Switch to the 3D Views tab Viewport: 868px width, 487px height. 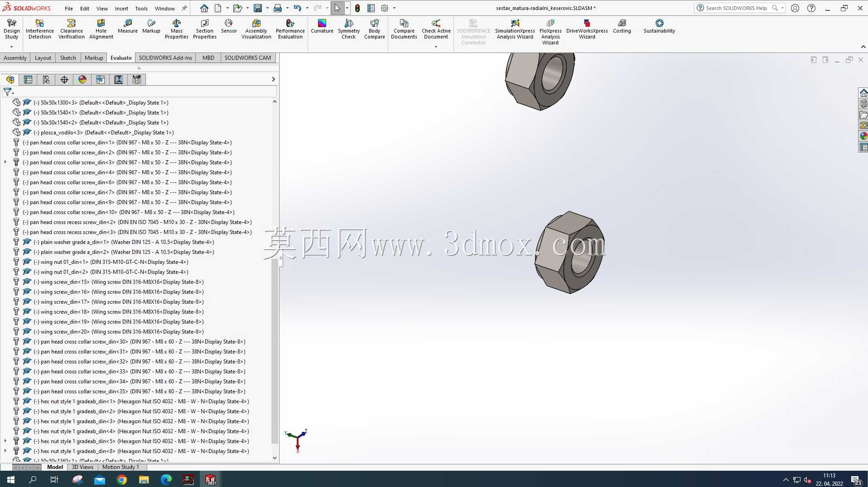tap(82, 467)
